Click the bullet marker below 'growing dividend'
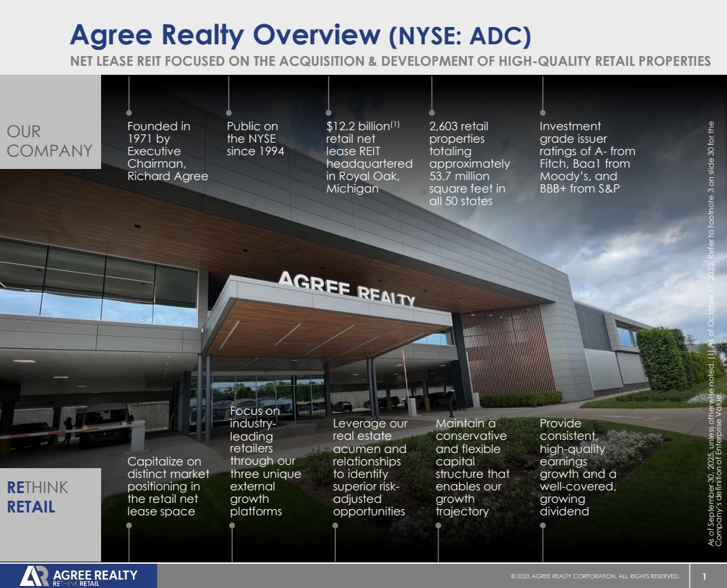727x588 pixels. click(543, 526)
